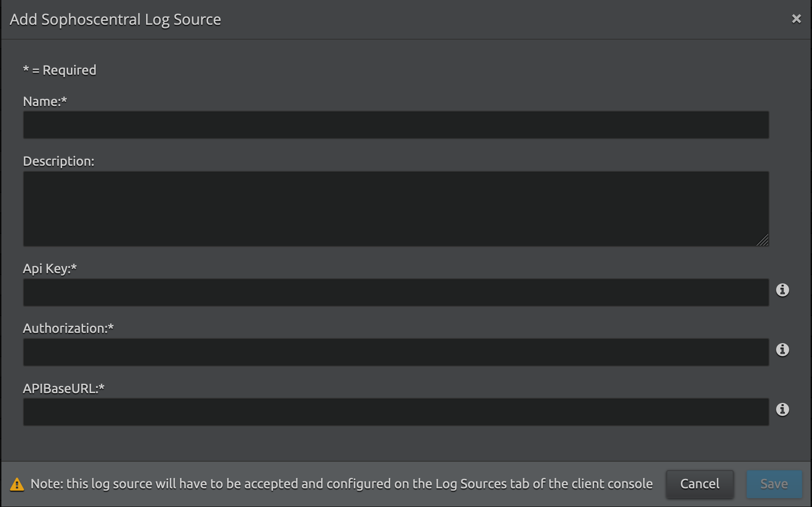The height and width of the screenshot is (507, 812).
Task: Focus the Name input field
Action: (396, 125)
